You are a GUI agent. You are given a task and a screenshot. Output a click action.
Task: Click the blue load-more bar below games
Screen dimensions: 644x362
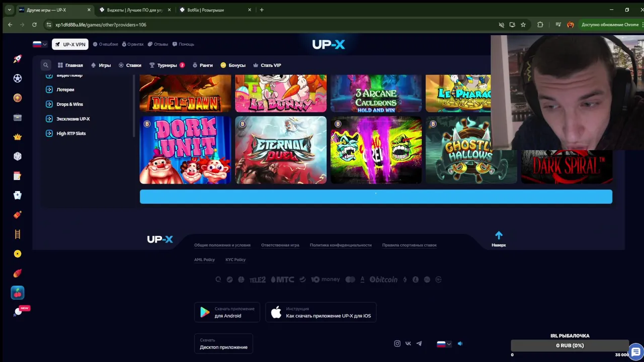376,197
